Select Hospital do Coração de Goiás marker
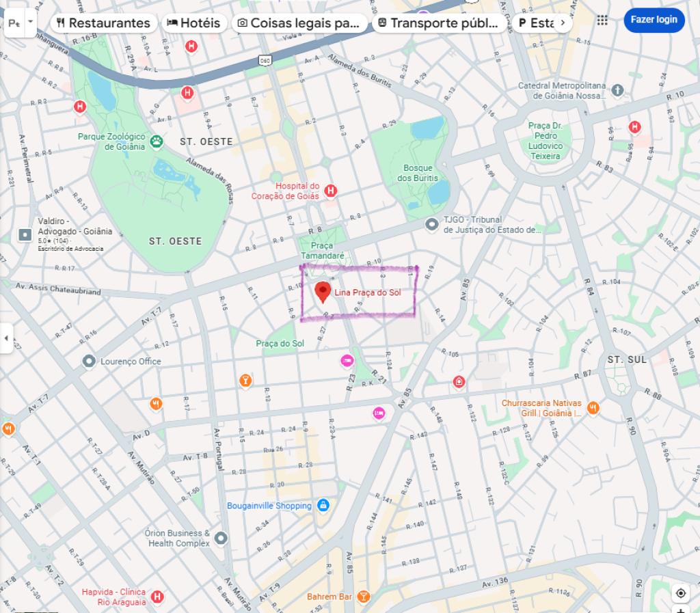The width and height of the screenshot is (700, 613). click(330, 191)
